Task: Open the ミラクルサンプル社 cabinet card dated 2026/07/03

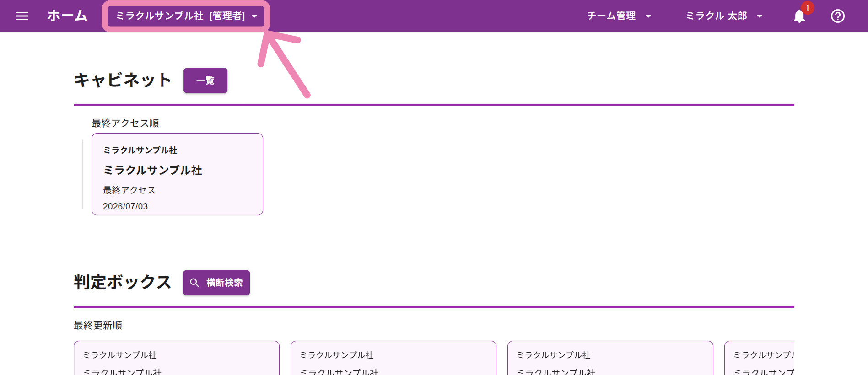Action: pyautogui.click(x=177, y=174)
